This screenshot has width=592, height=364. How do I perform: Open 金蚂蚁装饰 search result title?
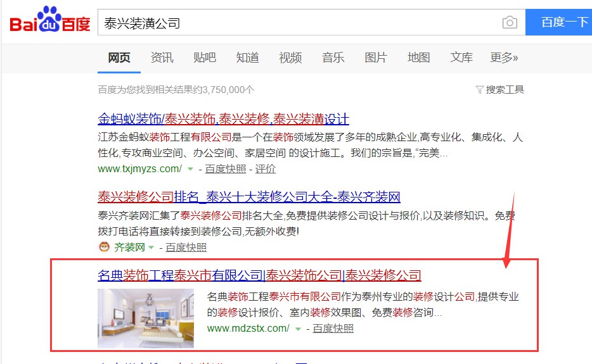(223, 119)
